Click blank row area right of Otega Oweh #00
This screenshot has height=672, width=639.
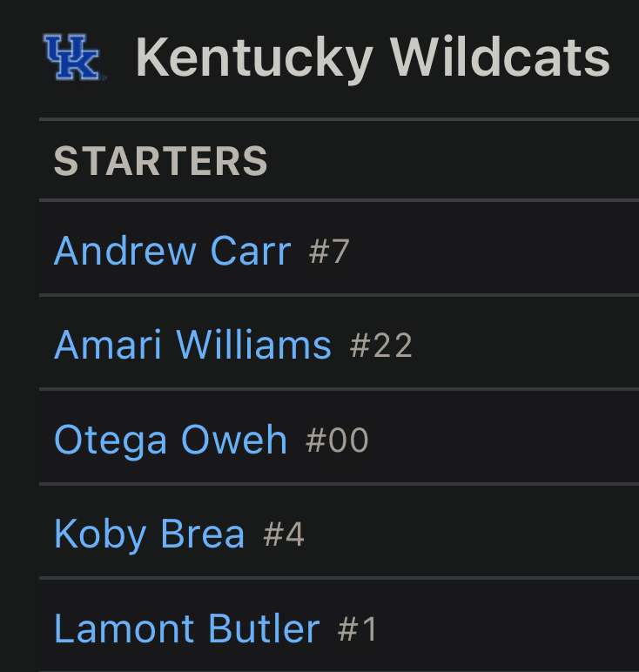(x=505, y=440)
